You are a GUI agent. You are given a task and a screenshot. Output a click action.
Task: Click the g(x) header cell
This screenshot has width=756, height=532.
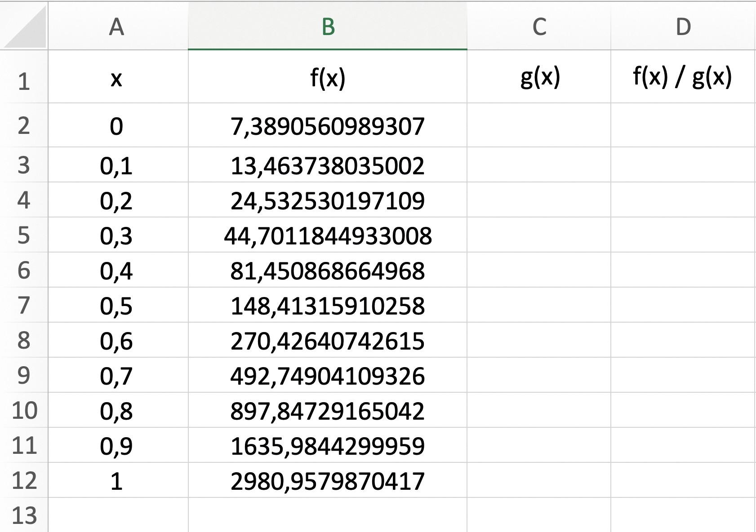[539, 77]
